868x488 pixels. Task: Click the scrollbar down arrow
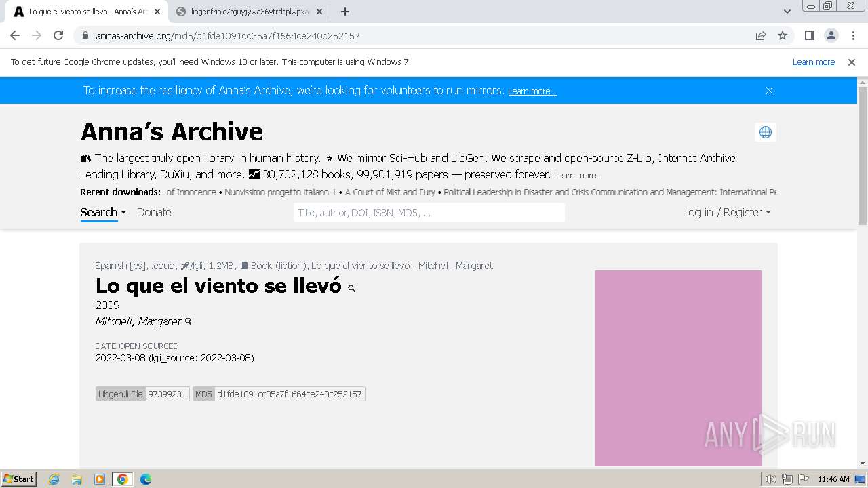[863, 463]
